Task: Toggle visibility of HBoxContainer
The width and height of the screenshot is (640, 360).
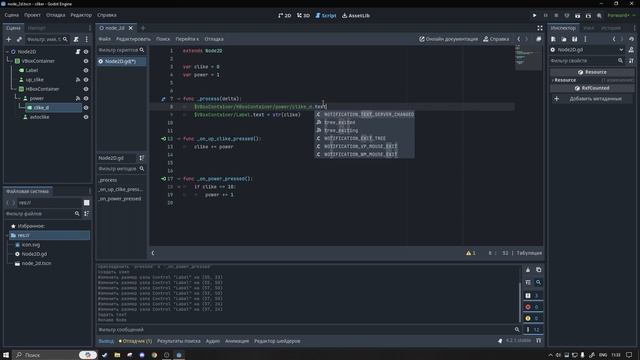Action: point(86,89)
